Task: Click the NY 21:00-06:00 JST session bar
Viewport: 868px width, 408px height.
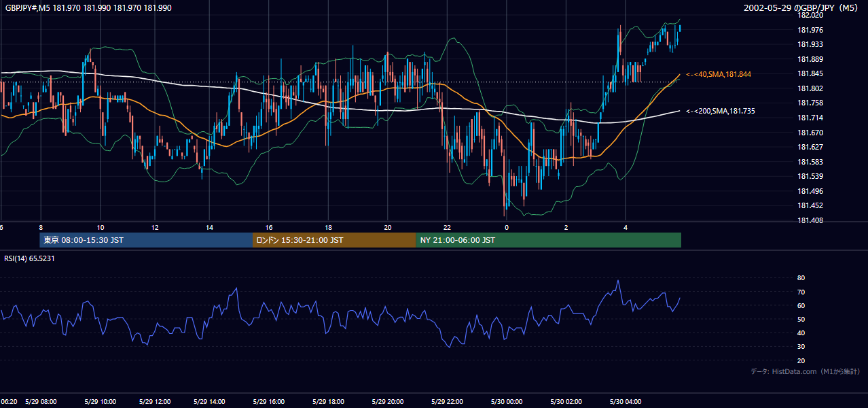Action: (548, 240)
